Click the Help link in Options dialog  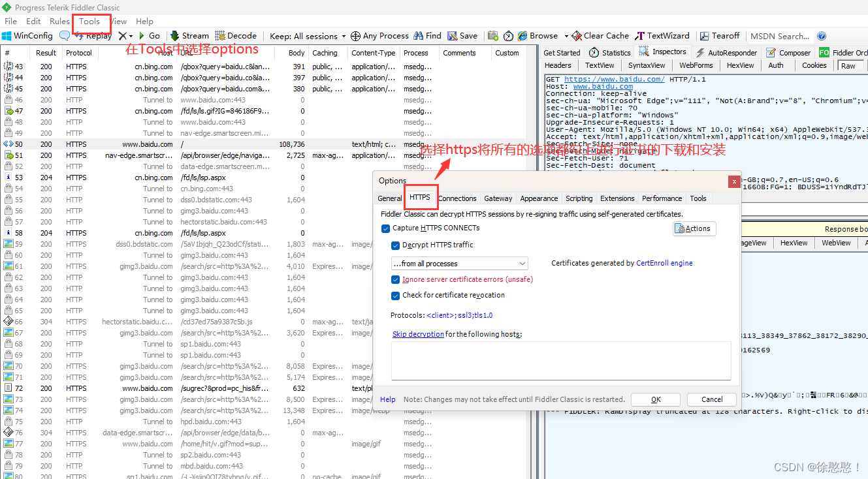pyautogui.click(x=388, y=399)
